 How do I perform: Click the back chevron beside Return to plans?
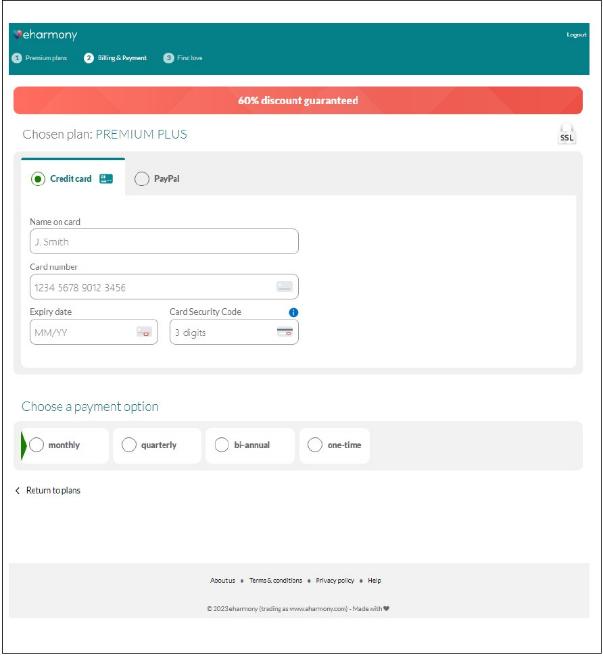[x=17, y=491]
